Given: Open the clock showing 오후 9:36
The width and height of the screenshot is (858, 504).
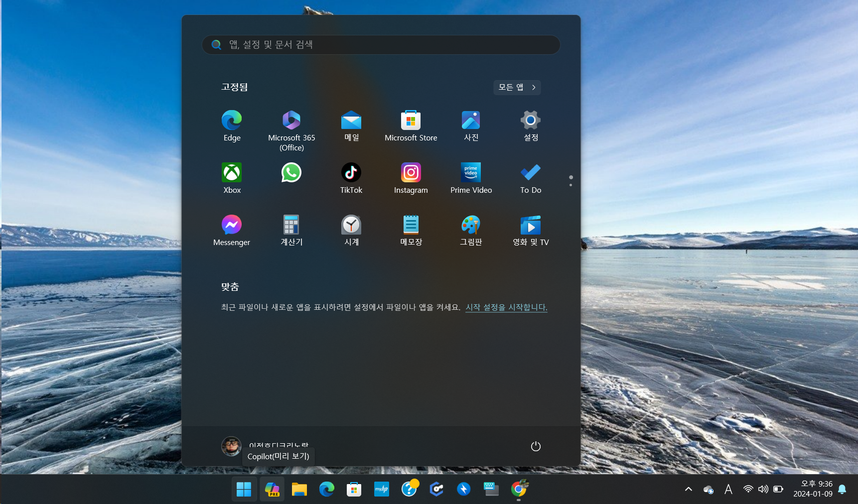Looking at the screenshot, I should click(813, 489).
